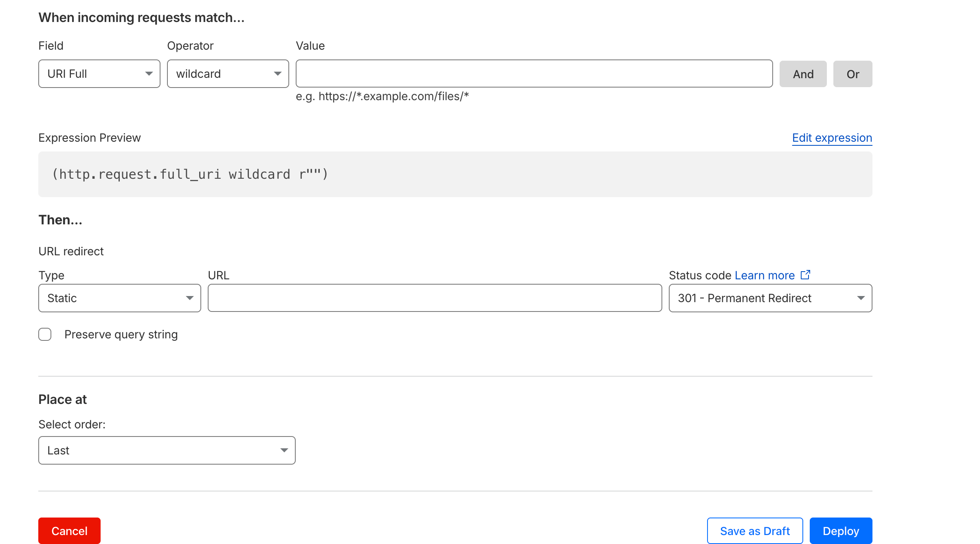980x544 pixels.
Task: Click the And condition button
Action: click(803, 74)
